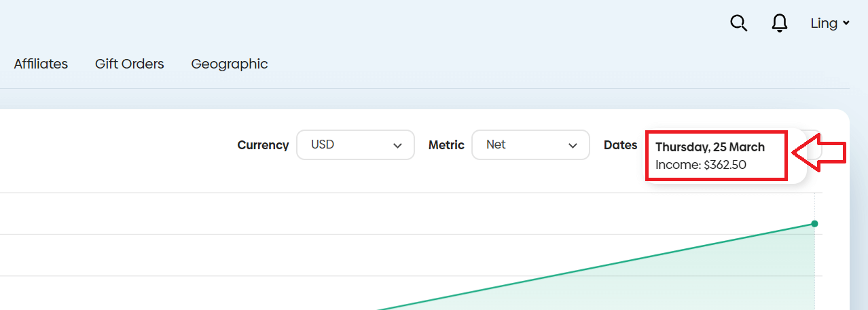Open the search magnifier icon
Image resolution: width=868 pixels, height=310 pixels.
point(738,23)
